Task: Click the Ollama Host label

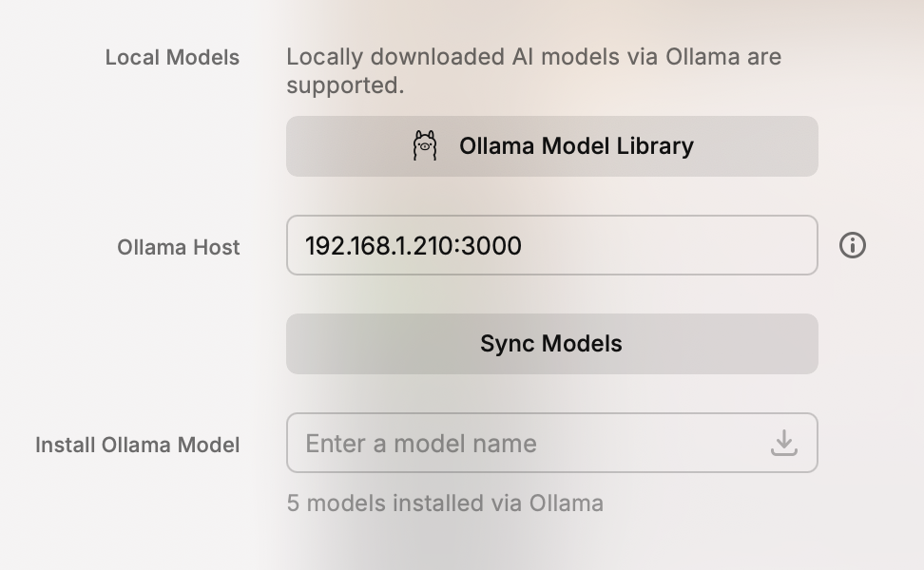Action: (178, 247)
